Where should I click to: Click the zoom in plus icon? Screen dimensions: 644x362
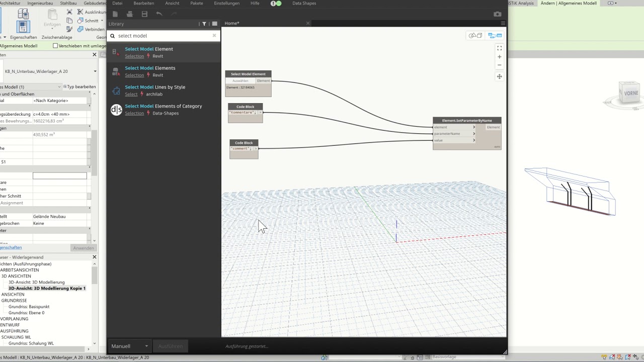(500, 57)
